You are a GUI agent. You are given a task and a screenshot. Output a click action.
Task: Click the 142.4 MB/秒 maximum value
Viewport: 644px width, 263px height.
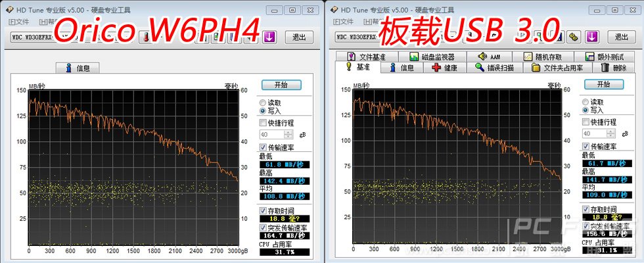(x=284, y=181)
